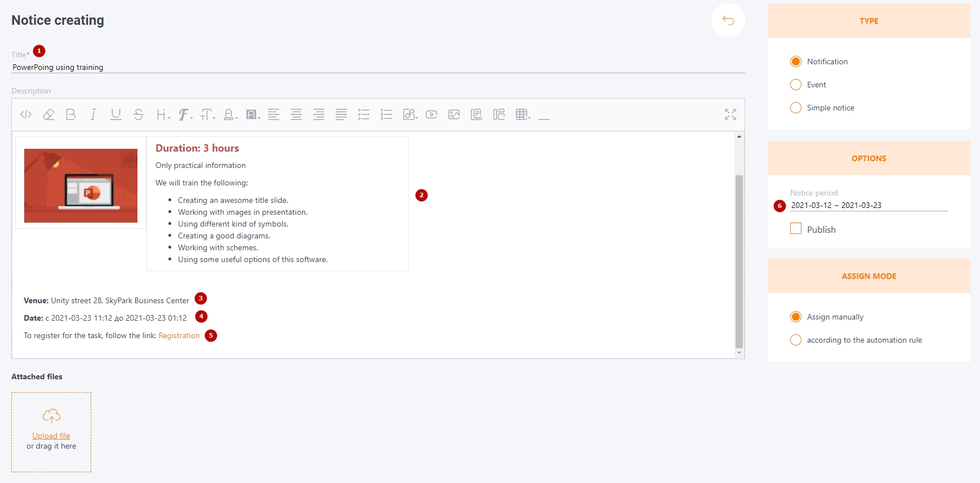
Task: Click 'Only practical information' text
Action: (201, 165)
